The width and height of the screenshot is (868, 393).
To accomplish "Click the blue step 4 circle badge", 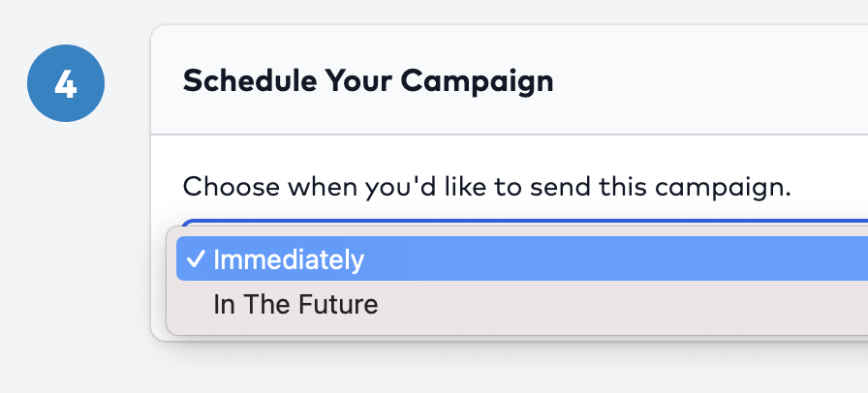I will coord(65,83).
